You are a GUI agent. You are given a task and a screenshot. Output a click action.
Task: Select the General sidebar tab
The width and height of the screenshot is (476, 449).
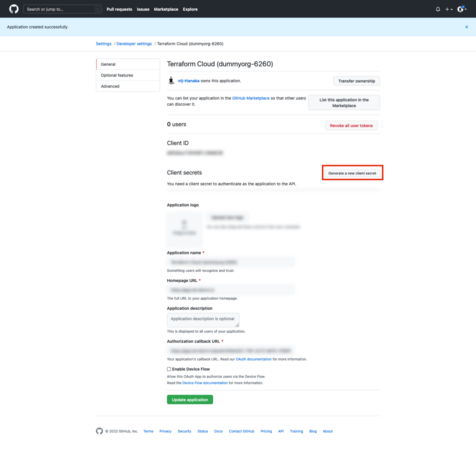pos(128,64)
